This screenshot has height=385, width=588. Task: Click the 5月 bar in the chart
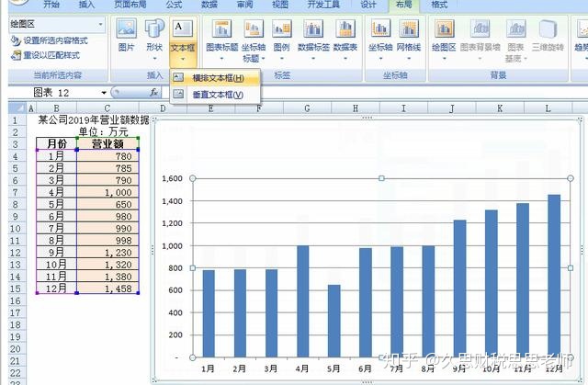[334, 321]
